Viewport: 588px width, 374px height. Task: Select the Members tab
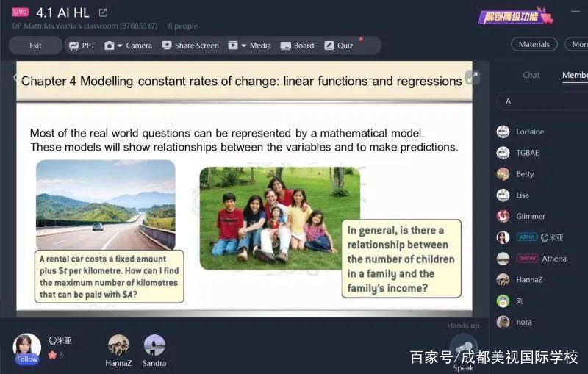(x=574, y=75)
